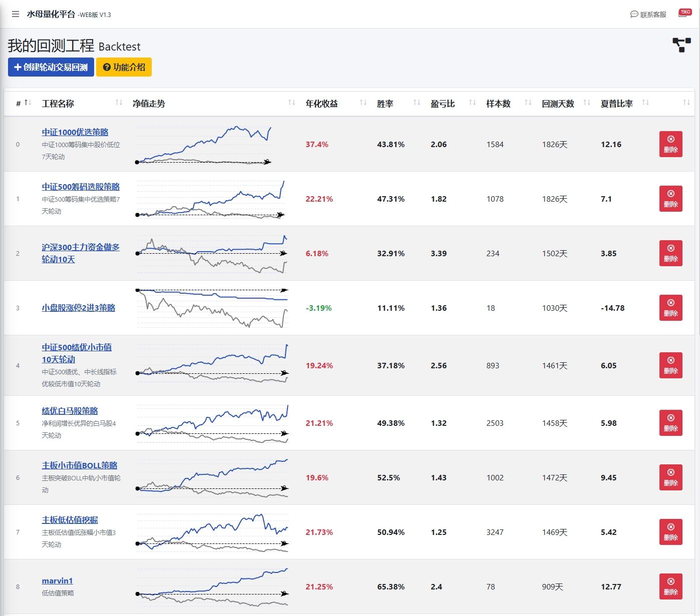This screenshot has width=700, height=616.
Task: Delete the 主板低估值挖掘 project
Action: click(670, 532)
